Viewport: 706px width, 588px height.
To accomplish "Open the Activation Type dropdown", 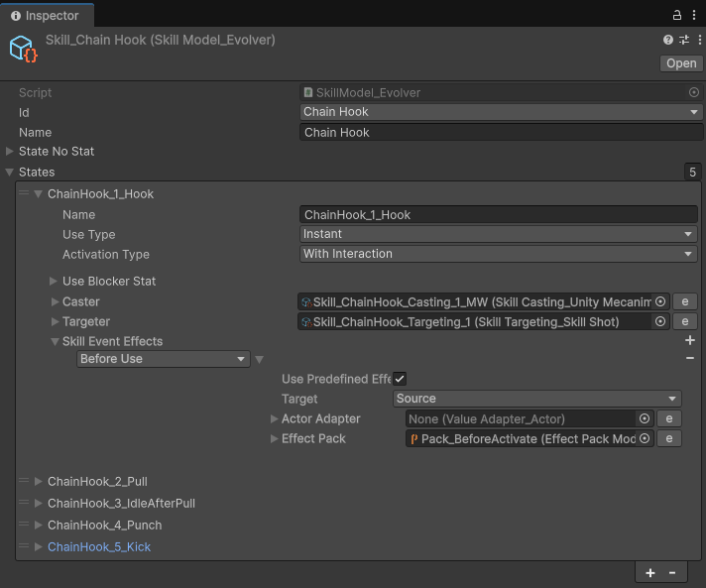I will click(x=499, y=254).
